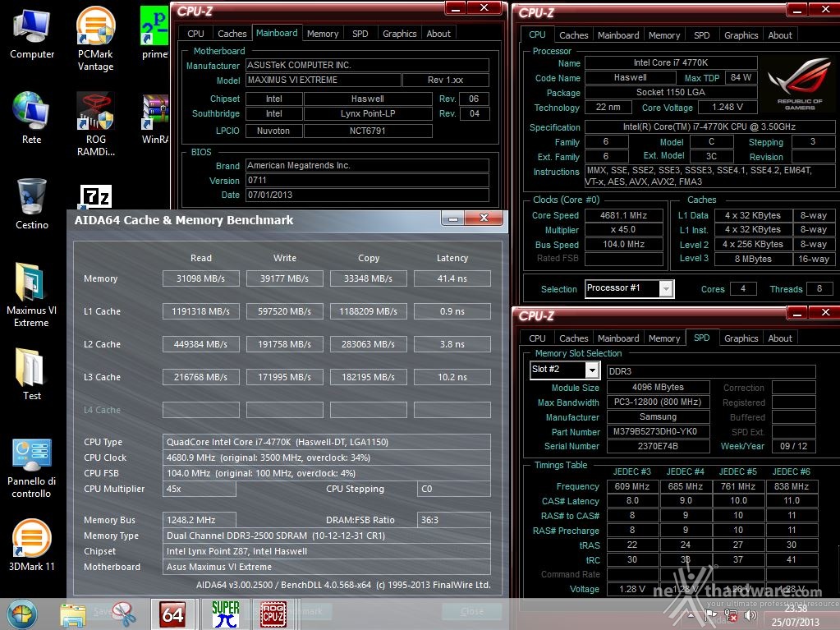Click the L3 Cache Latency value 10.2 ns
Screen dimensions: 840x630
point(452,377)
